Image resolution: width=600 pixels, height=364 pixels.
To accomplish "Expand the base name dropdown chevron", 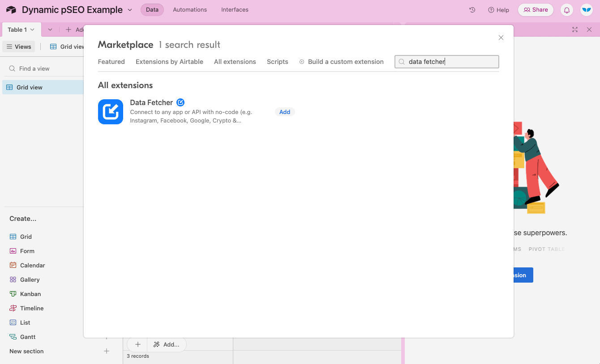I will click(x=130, y=10).
